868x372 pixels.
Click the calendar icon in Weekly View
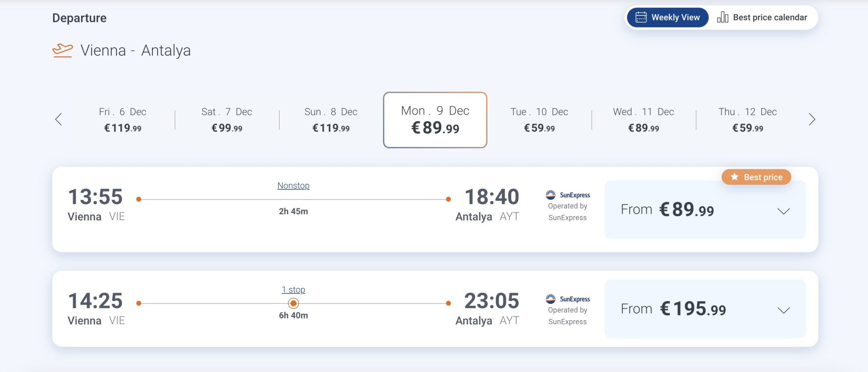(x=641, y=17)
